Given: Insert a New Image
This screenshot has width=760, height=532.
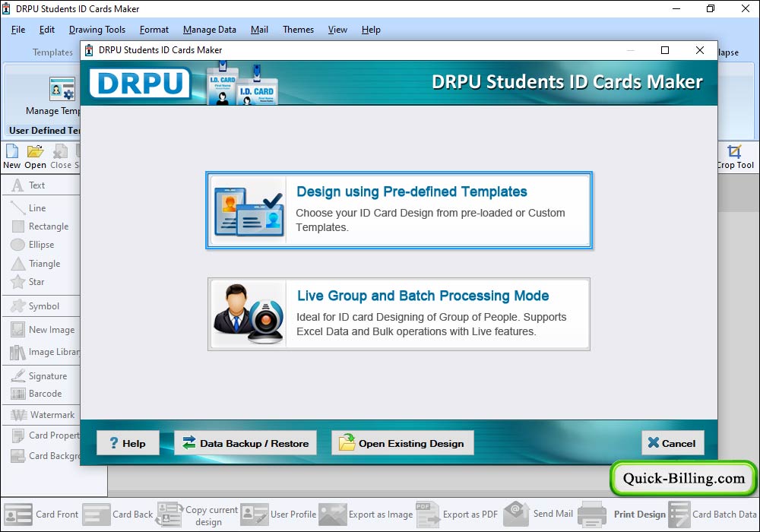Looking at the screenshot, I should click(x=43, y=330).
